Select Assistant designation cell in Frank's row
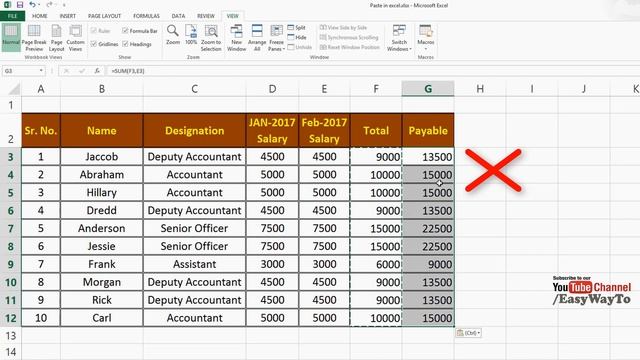This screenshot has height=360, width=640. tap(194, 264)
